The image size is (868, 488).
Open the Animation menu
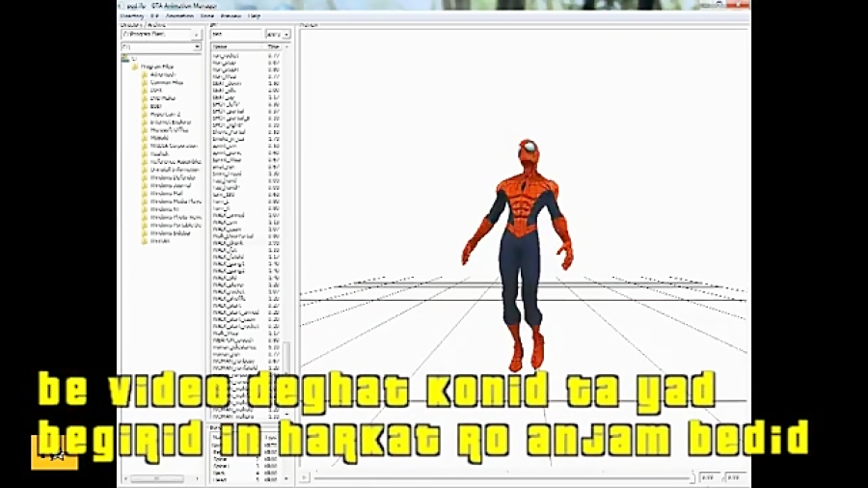179,16
